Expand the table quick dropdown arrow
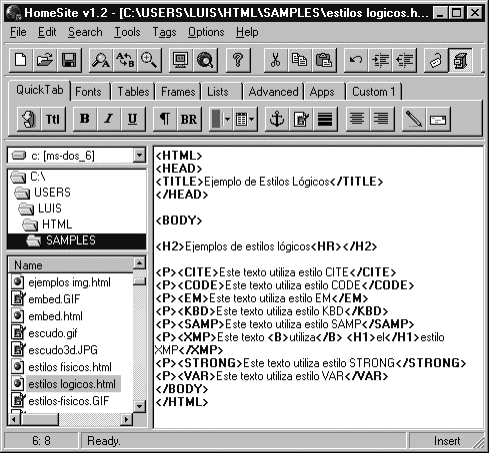The height and width of the screenshot is (453, 489). coord(251,119)
